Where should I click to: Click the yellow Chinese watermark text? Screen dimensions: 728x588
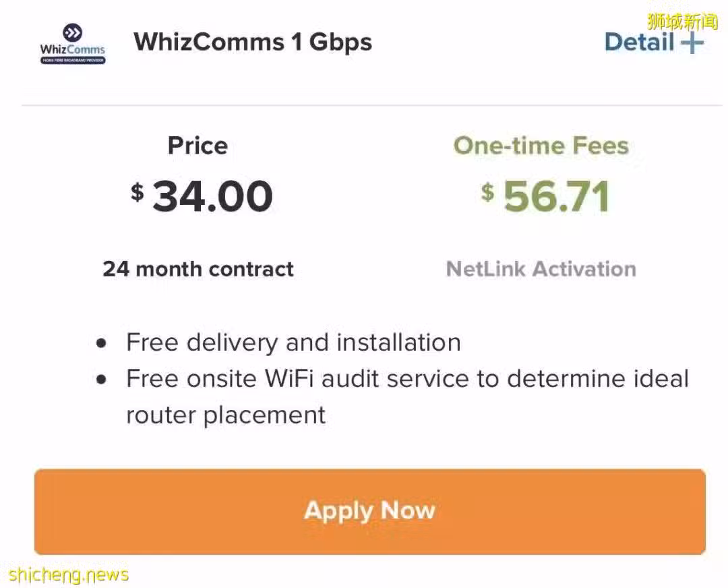pos(682,22)
